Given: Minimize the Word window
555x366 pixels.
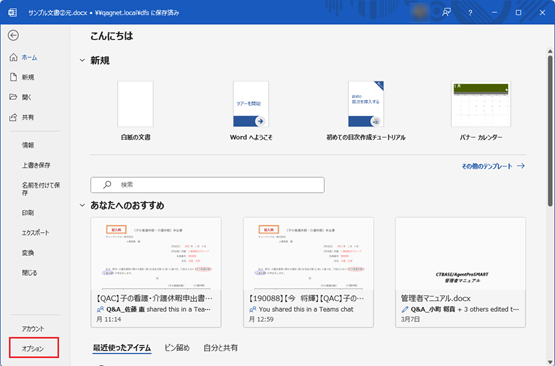Looking at the screenshot, I should point(494,13).
